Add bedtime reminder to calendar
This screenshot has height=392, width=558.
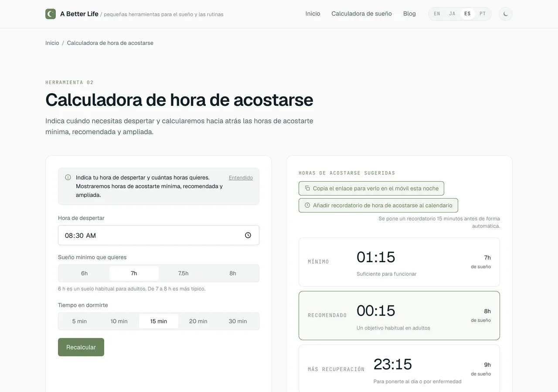[378, 205]
